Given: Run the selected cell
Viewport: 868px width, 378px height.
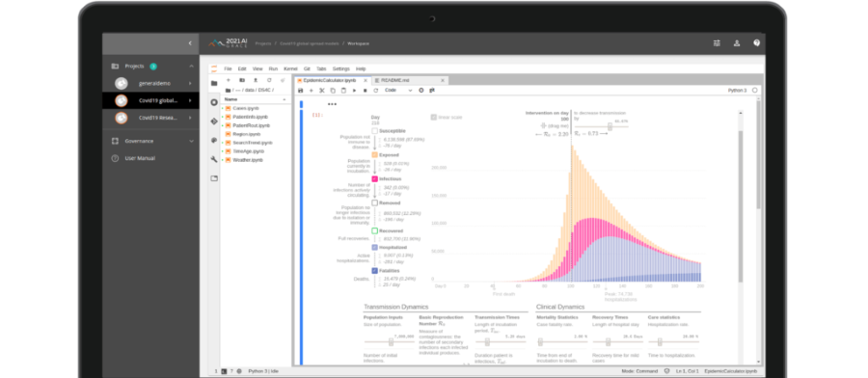Looking at the screenshot, I should [x=354, y=91].
